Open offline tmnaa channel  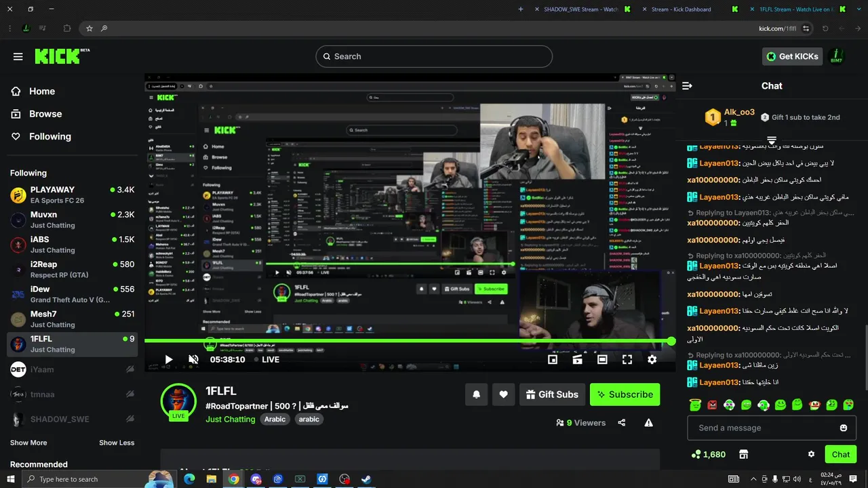[x=72, y=394]
